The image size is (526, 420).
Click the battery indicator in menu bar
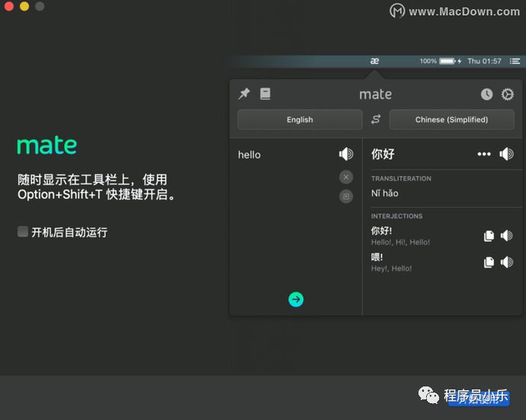(x=447, y=61)
